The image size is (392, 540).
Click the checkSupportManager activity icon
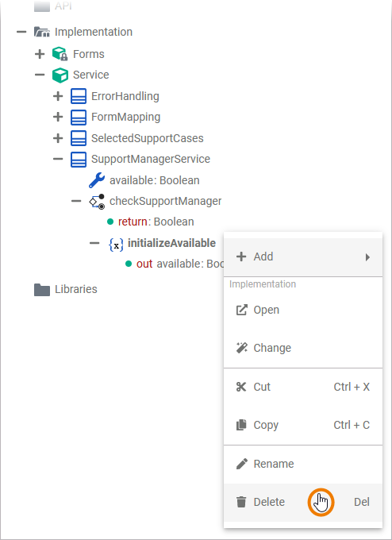(x=97, y=201)
